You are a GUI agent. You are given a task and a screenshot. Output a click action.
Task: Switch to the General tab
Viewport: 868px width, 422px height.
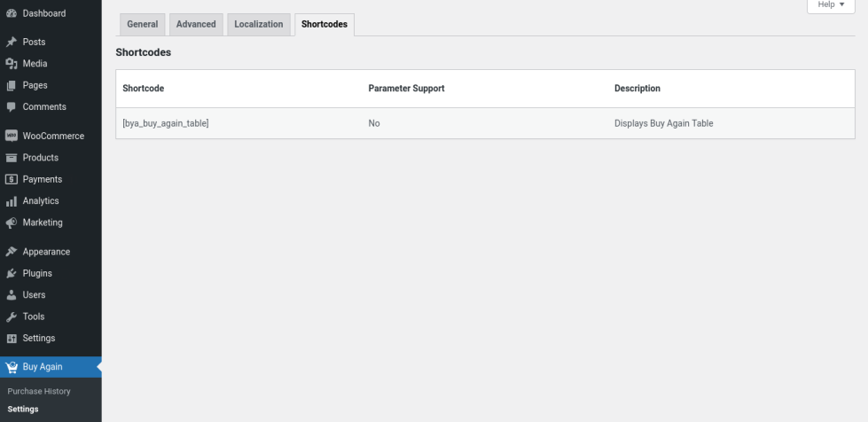pyautogui.click(x=142, y=25)
